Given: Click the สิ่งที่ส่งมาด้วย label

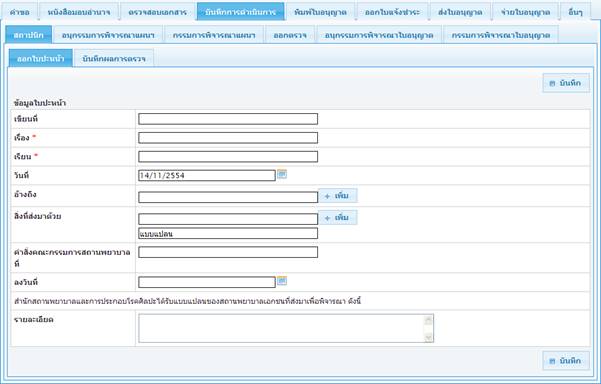Looking at the screenshot, I should [38, 216].
